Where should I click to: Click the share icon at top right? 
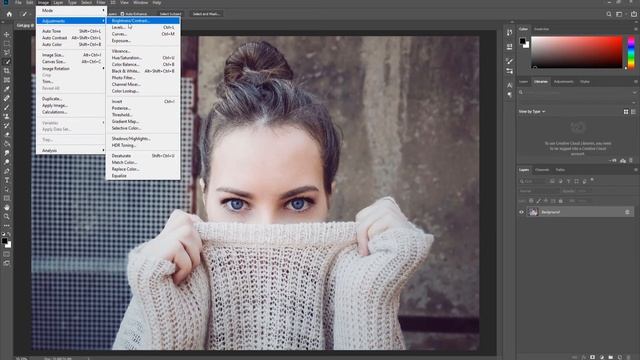pyautogui.click(x=633, y=14)
